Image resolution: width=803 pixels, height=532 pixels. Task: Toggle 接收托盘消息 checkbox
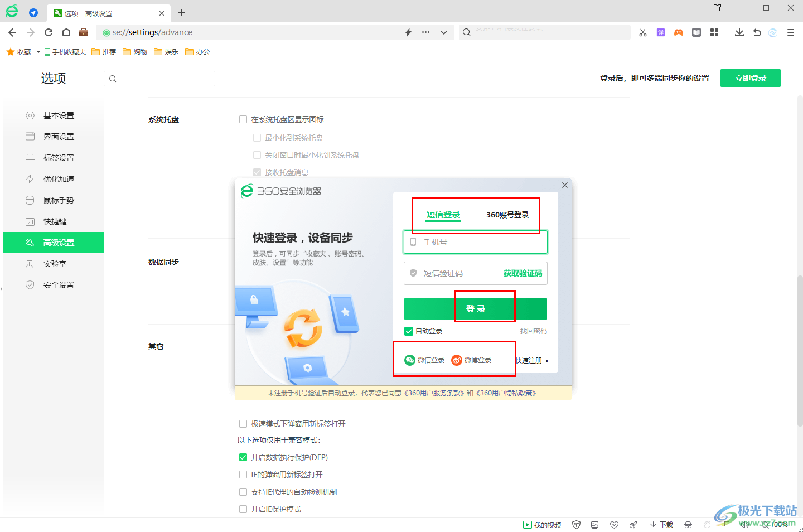[x=257, y=172]
